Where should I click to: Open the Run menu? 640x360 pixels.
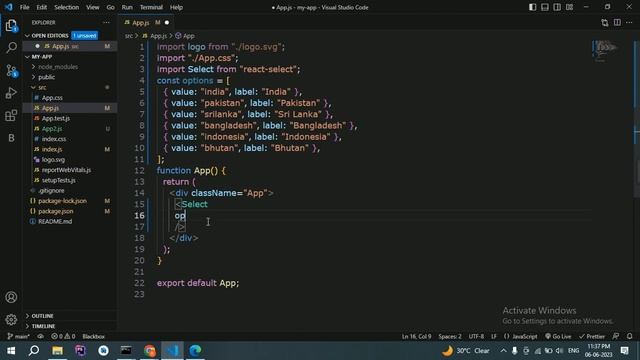click(x=127, y=7)
